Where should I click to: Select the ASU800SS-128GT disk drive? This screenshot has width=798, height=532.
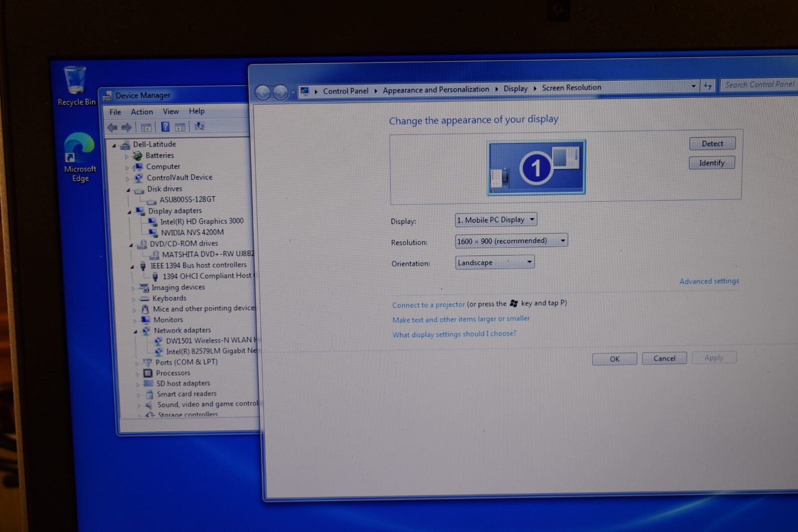coord(188,199)
